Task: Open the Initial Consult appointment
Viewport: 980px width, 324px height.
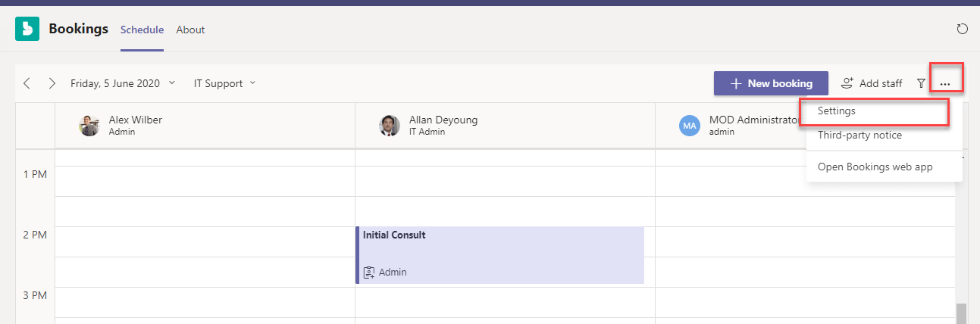Action: point(500,254)
